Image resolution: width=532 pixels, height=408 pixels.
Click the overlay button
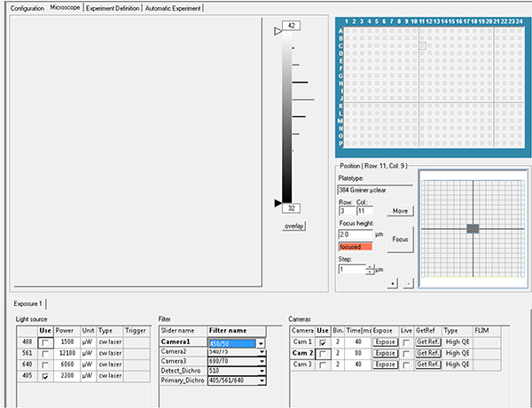click(294, 226)
